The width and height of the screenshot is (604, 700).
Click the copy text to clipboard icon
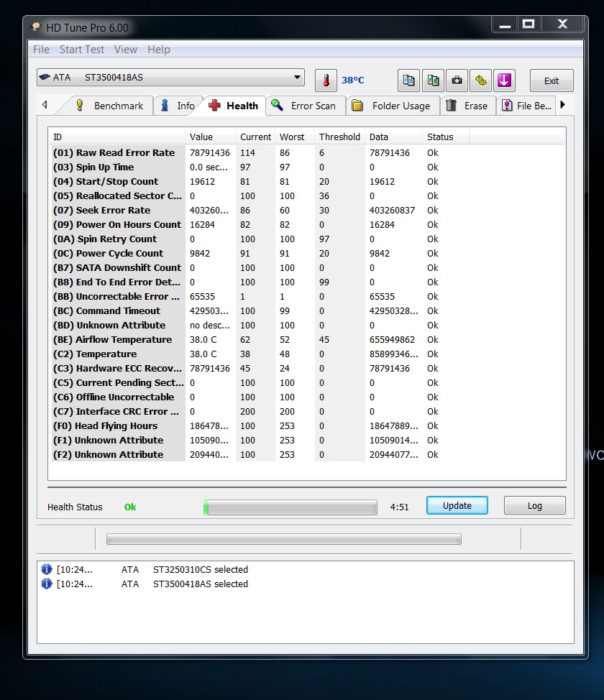click(408, 80)
